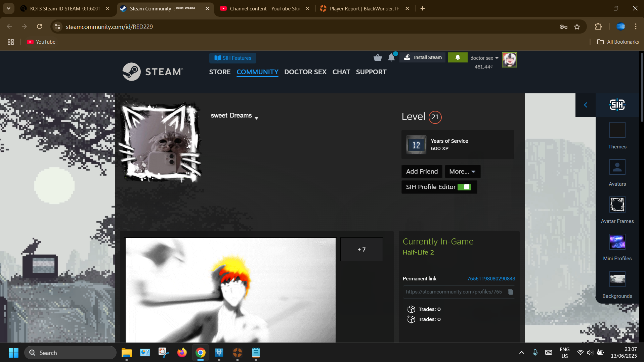Image resolution: width=644 pixels, height=362 pixels.
Task: Reload the current page
Action: [x=40, y=27]
